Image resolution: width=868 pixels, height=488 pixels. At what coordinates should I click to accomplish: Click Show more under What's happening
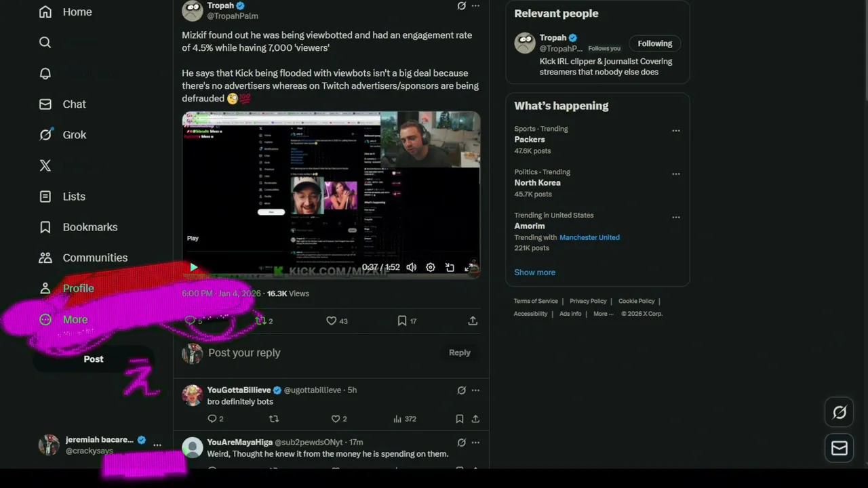click(534, 272)
